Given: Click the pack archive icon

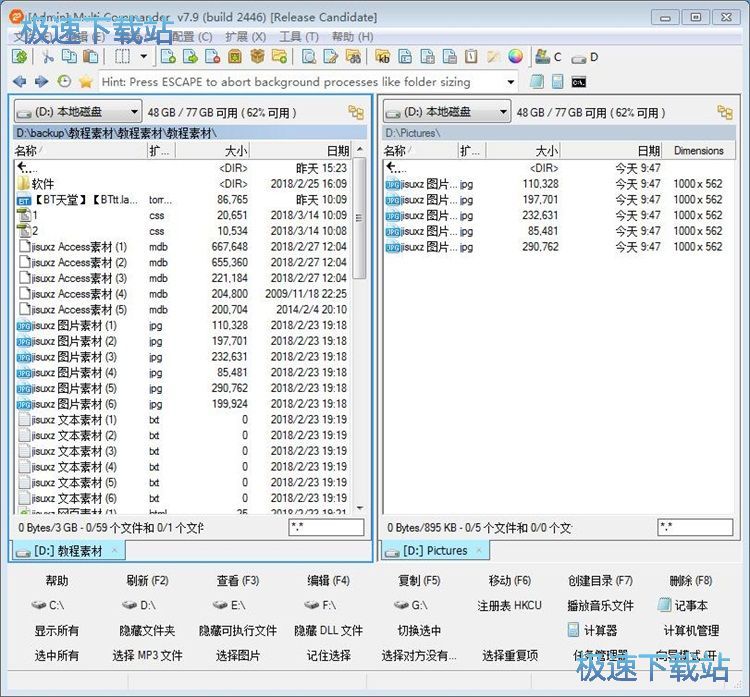Looking at the screenshot, I should [234, 57].
